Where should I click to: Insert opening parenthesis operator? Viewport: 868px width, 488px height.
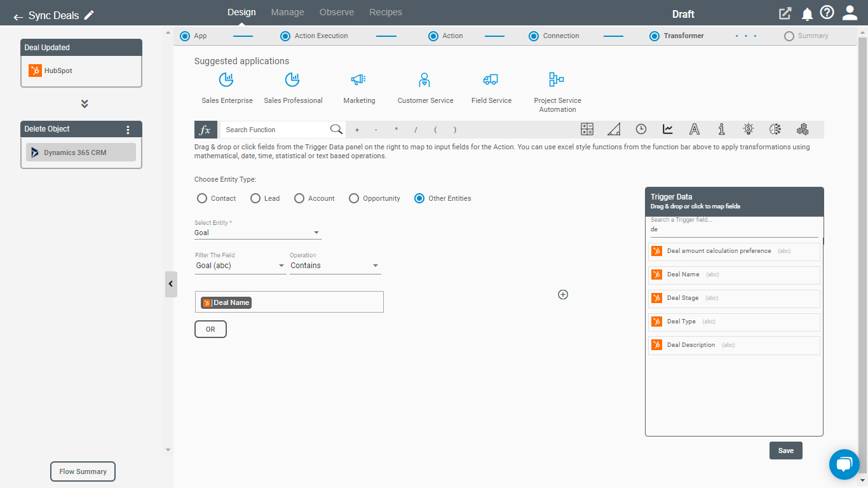[x=435, y=130]
